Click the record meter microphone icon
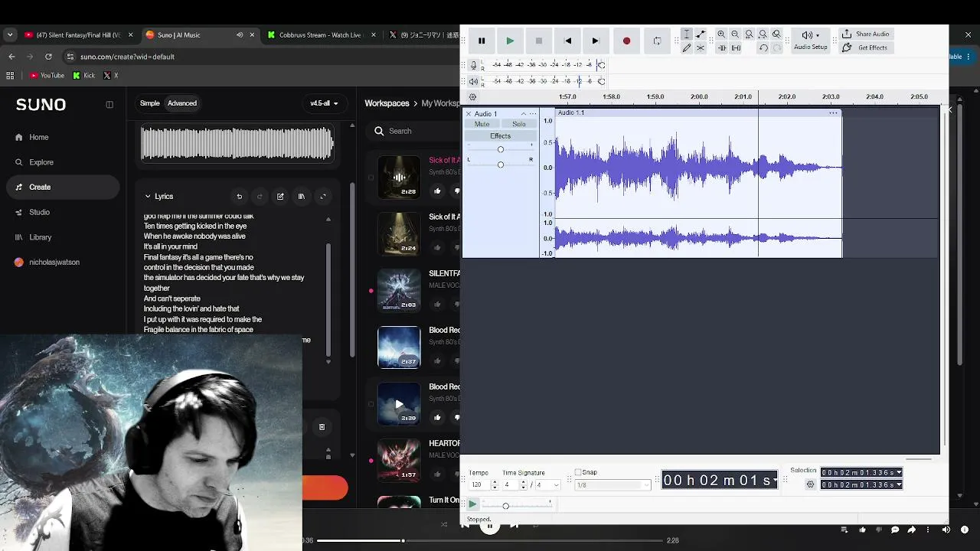 (x=474, y=65)
